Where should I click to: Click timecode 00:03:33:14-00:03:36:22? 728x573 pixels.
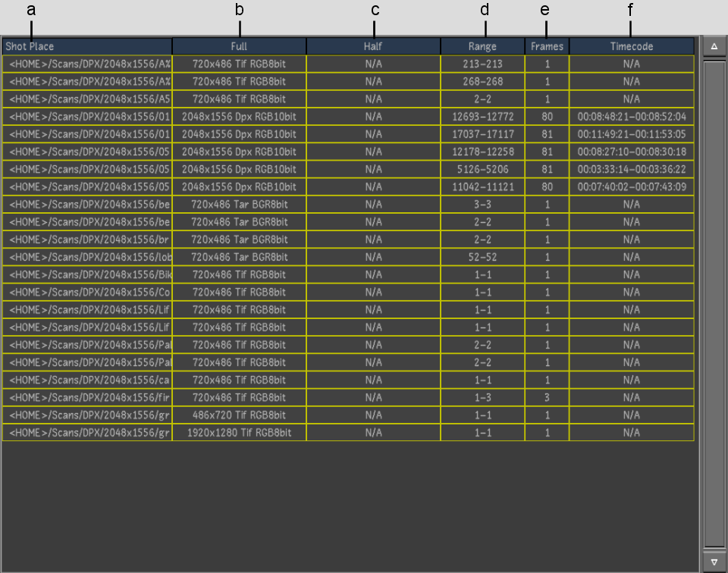632,169
